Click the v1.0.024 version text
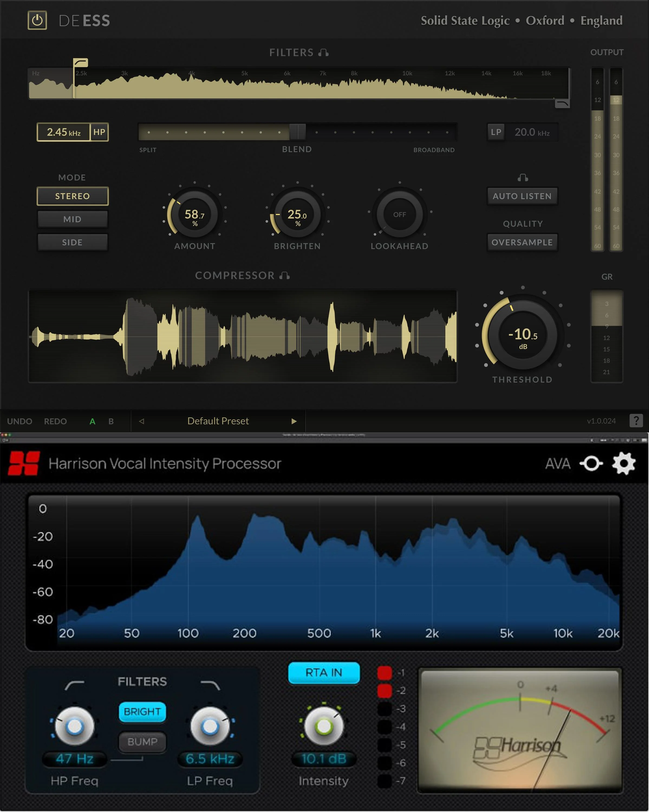Screen dimensions: 649x812 coord(601,421)
